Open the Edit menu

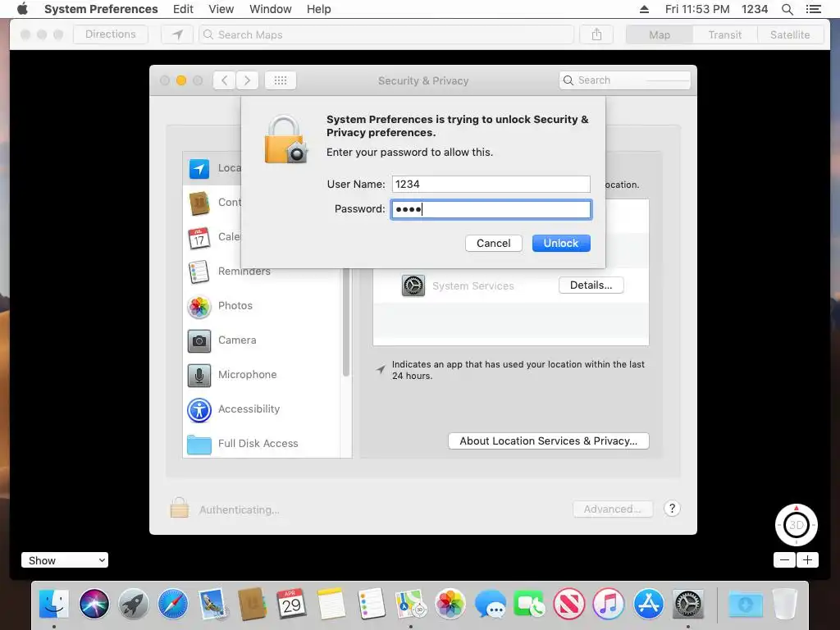pos(183,9)
